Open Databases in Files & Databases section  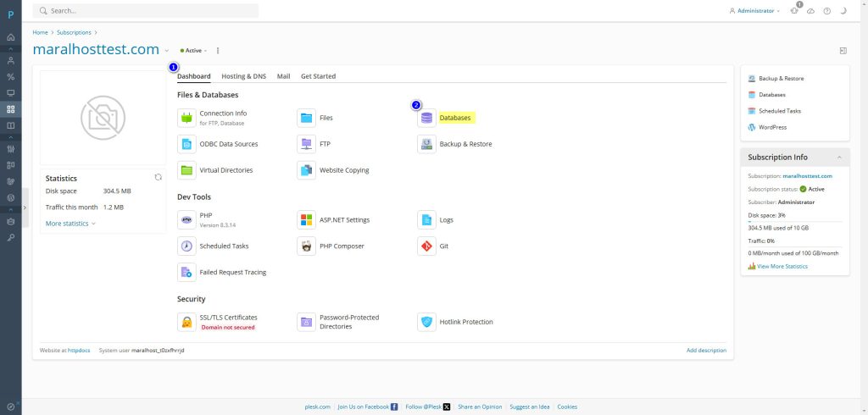click(454, 118)
